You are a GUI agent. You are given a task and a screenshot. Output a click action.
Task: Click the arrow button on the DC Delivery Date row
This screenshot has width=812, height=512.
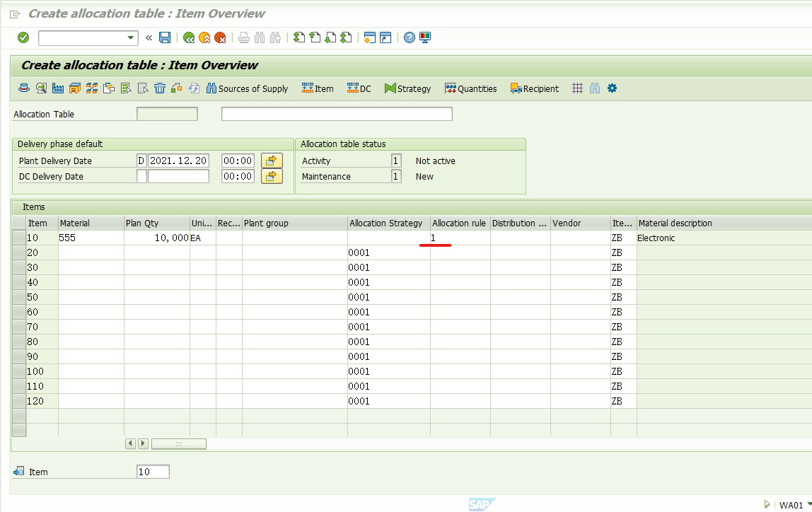click(x=272, y=176)
